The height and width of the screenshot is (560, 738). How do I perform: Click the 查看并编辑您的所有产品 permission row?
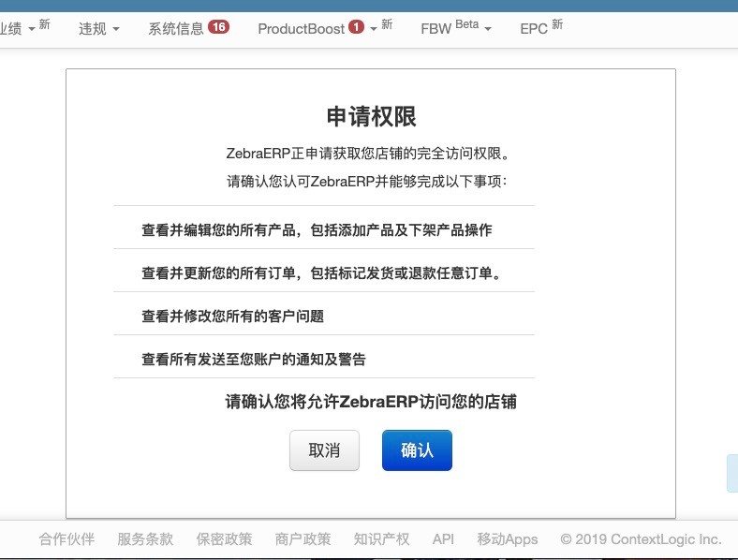pyautogui.click(x=317, y=230)
